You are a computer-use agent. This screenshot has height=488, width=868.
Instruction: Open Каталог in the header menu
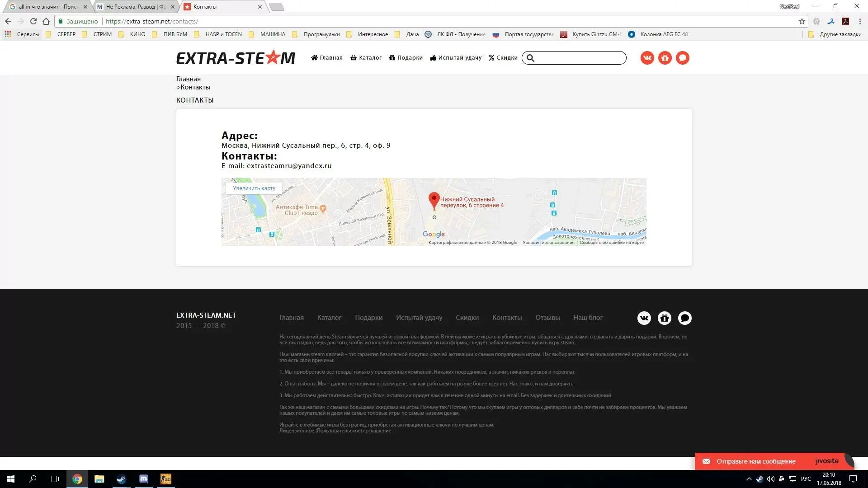pyautogui.click(x=366, y=58)
